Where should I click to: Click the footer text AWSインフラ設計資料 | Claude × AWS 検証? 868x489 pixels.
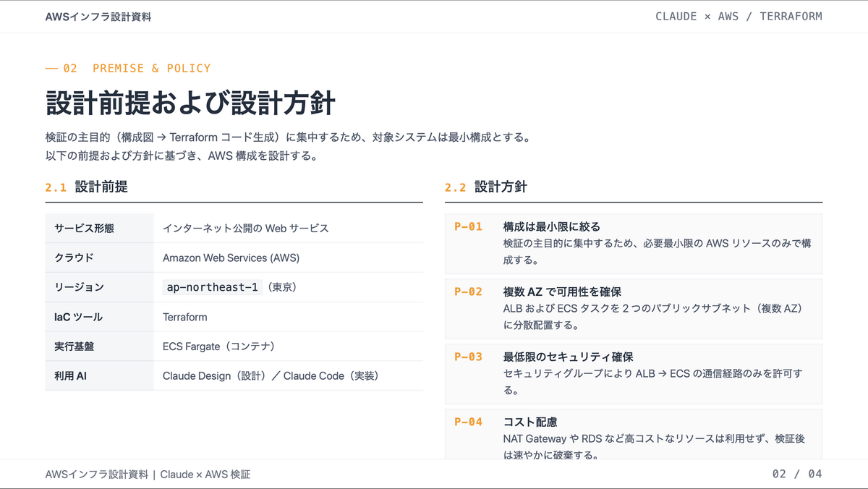[x=148, y=475]
